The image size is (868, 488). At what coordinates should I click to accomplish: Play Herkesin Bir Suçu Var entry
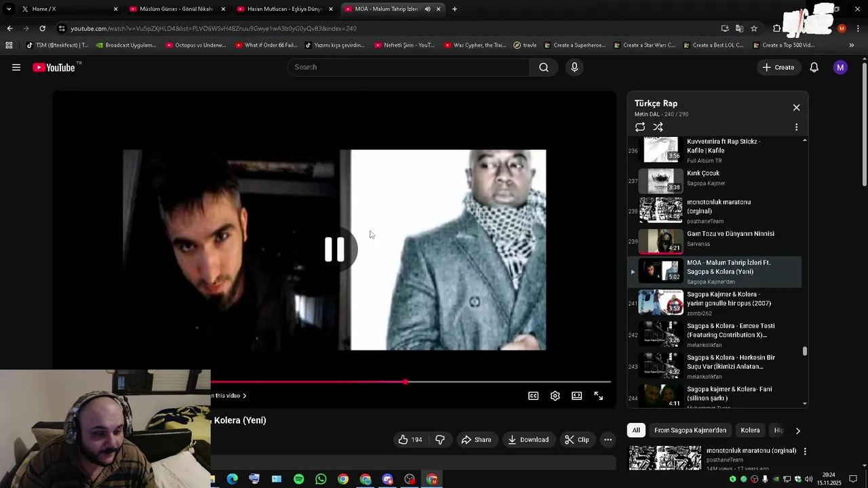(715, 366)
